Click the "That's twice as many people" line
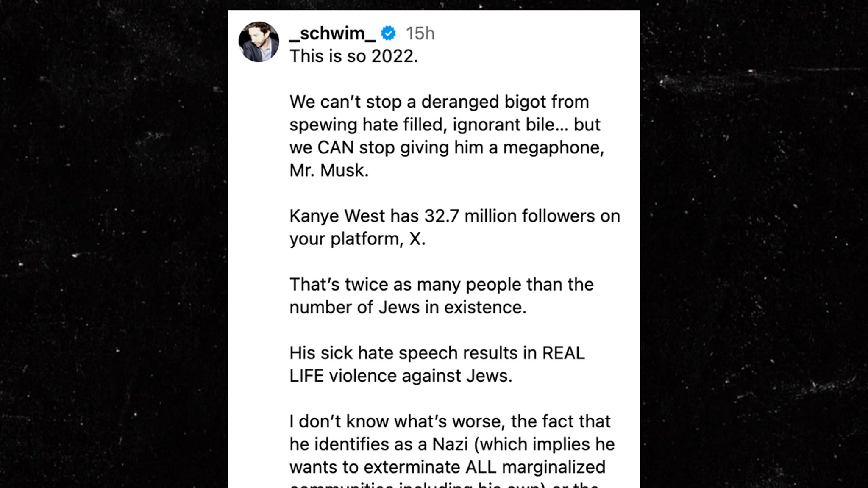868x488 pixels. coord(441,285)
